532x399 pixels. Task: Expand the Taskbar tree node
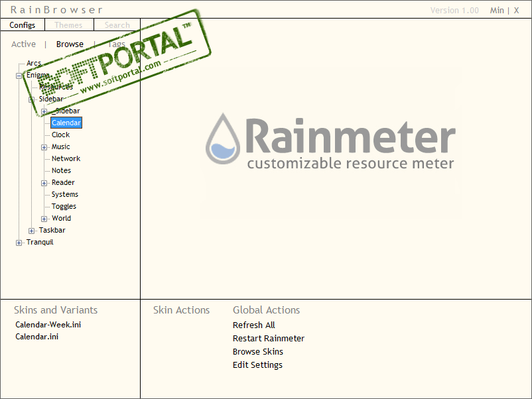pos(32,231)
